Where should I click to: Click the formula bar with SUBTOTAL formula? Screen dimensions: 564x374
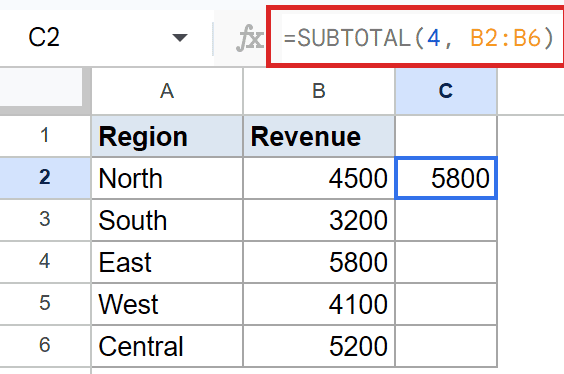coord(418,37)
